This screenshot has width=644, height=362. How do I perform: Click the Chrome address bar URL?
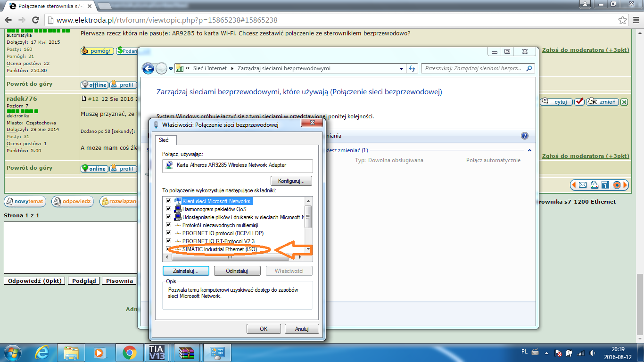pos(167,20)
